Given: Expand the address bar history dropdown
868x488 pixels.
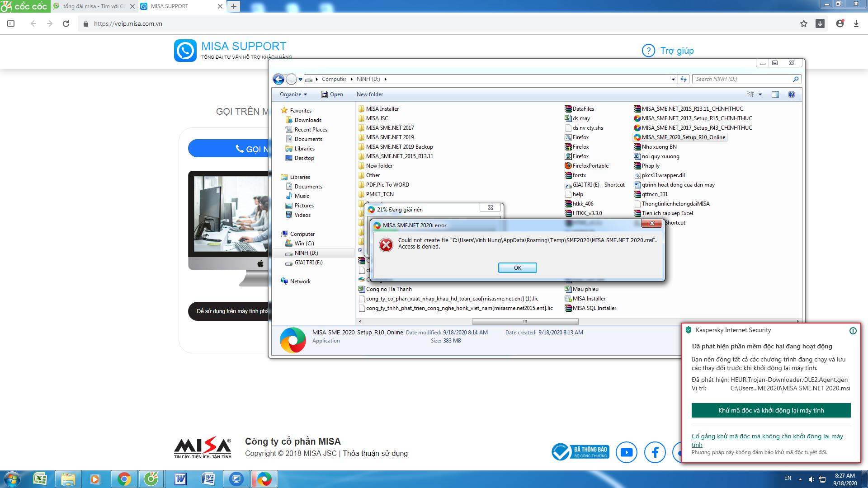Looking at the screenshot, I should 673,79.
